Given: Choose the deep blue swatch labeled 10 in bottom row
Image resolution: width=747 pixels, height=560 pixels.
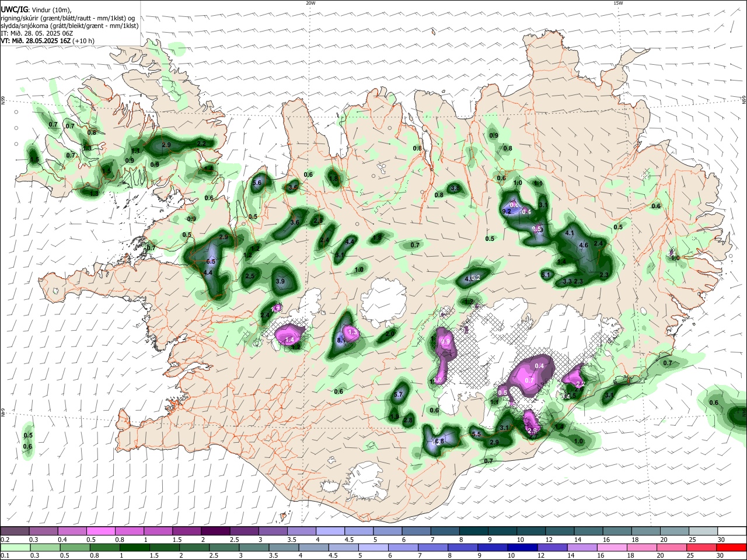Looking at the screenshot, I should [521, 547].
